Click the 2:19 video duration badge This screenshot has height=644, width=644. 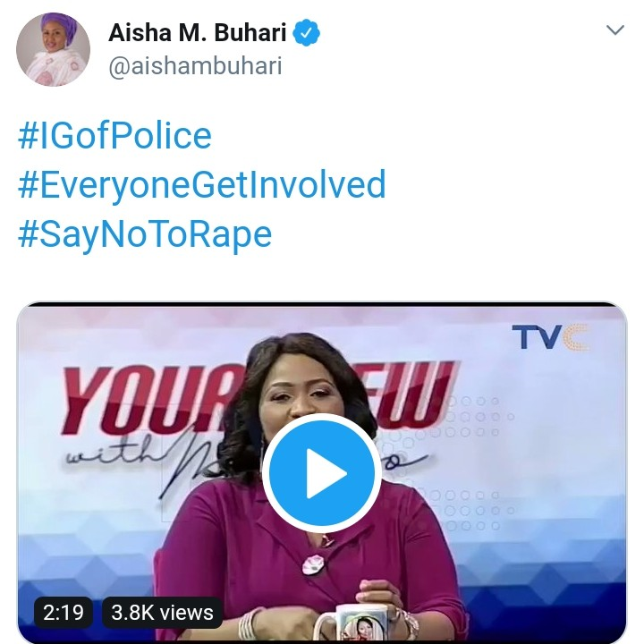click(x=64, y=613)
